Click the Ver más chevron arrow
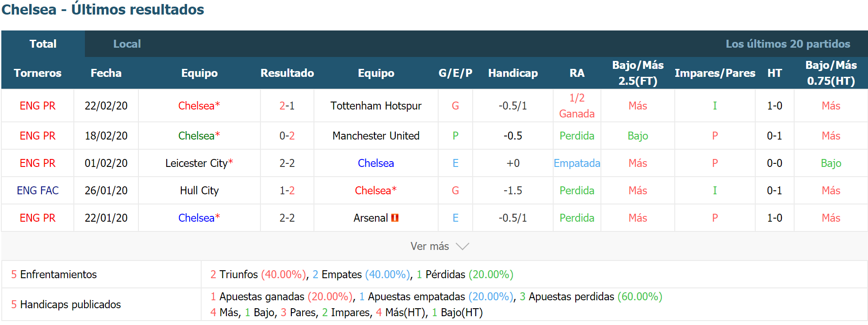Viewport: 868px width, 325px height. 462,246
